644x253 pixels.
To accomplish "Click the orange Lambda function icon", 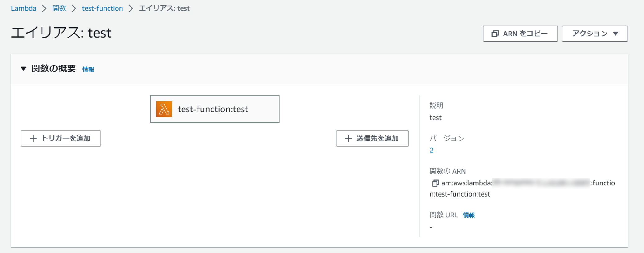I will click(x=164, y=109).
